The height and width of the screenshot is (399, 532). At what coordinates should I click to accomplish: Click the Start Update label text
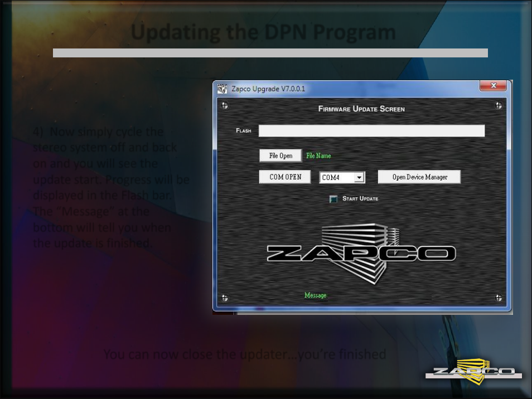pos(360,198)
